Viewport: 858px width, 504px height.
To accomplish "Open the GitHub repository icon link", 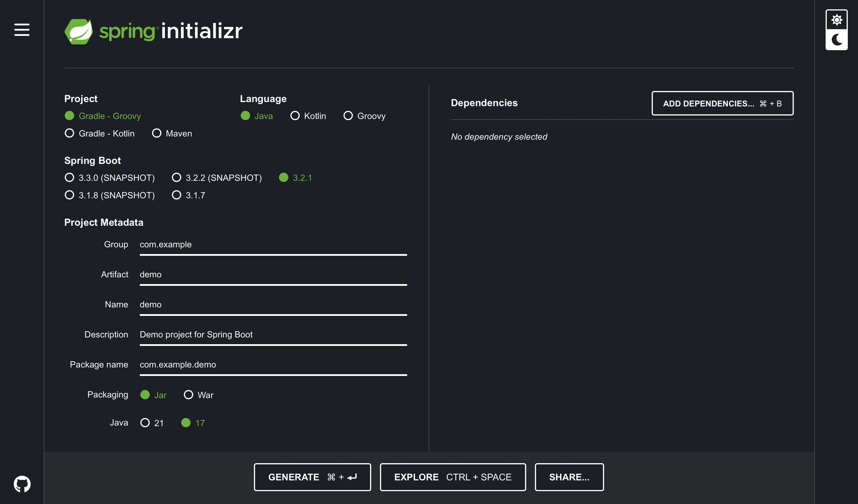I will pyautogui.click(x=22, y=484).
